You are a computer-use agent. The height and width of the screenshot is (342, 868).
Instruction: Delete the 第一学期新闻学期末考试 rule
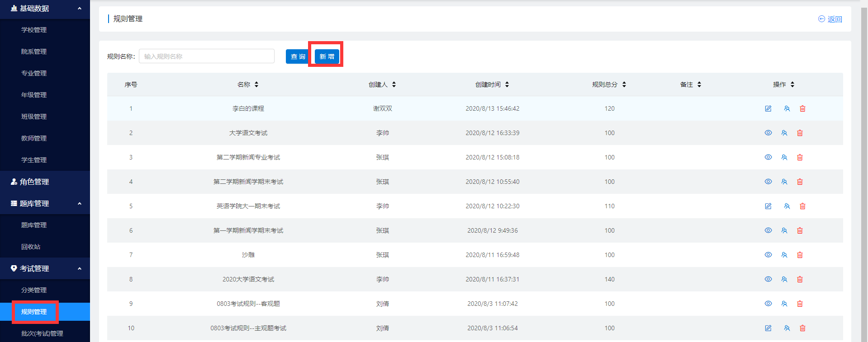[x=800, y=230]
